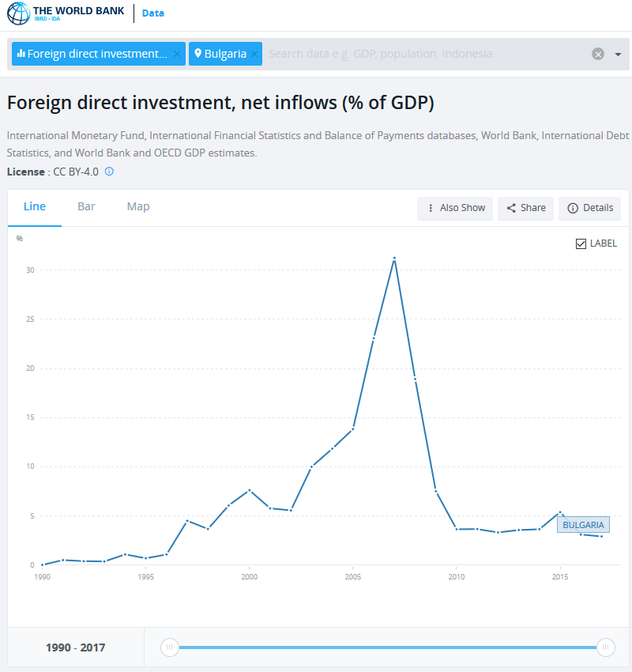Click the World Bank globe logo

tap(17, 13)
